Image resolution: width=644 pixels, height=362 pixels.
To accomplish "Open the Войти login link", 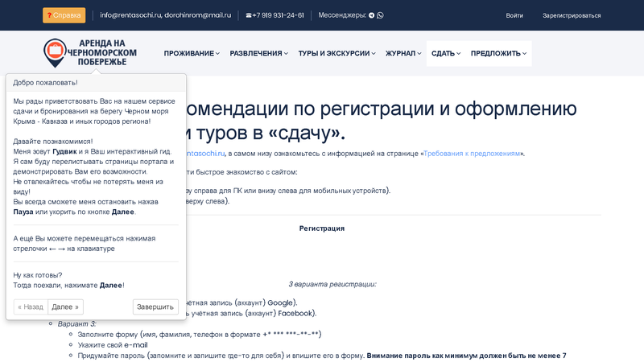I will pyautogui.click(x=514, y=15).
